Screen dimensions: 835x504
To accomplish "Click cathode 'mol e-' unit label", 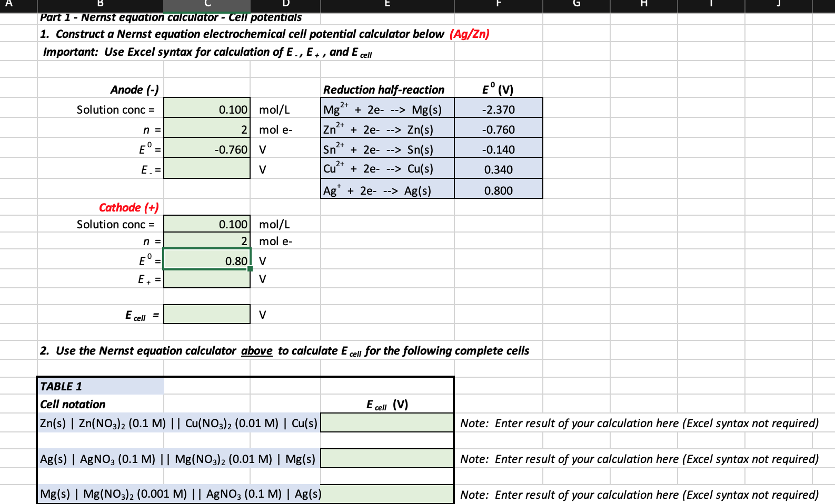I will point(276,241).
